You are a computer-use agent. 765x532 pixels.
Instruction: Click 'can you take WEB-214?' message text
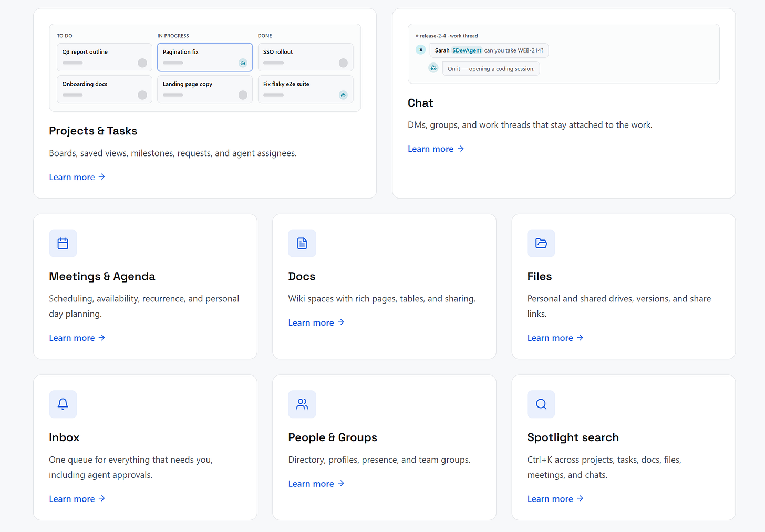(x=514, y=50)
